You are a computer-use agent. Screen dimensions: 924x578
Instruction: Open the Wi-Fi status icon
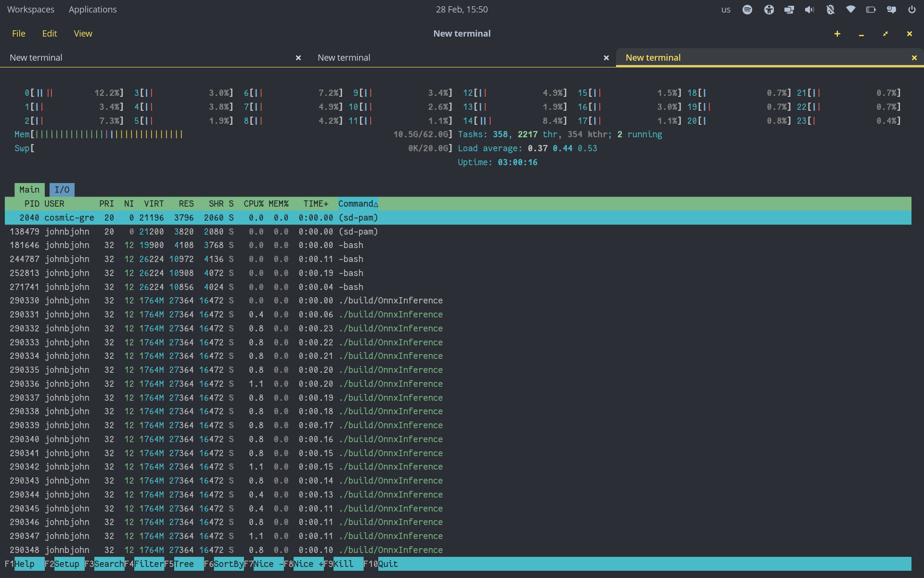[x=850, y=9]
